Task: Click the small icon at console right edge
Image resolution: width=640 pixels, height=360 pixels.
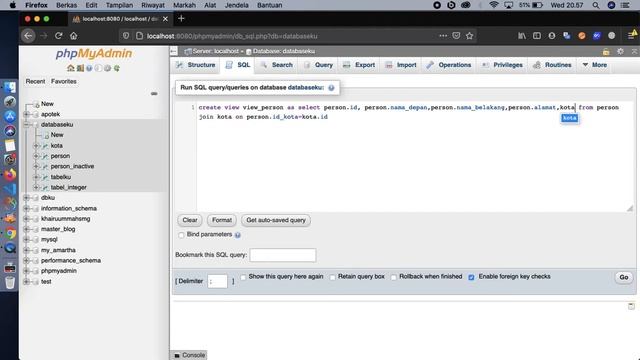Action: [x=631, y=306]
